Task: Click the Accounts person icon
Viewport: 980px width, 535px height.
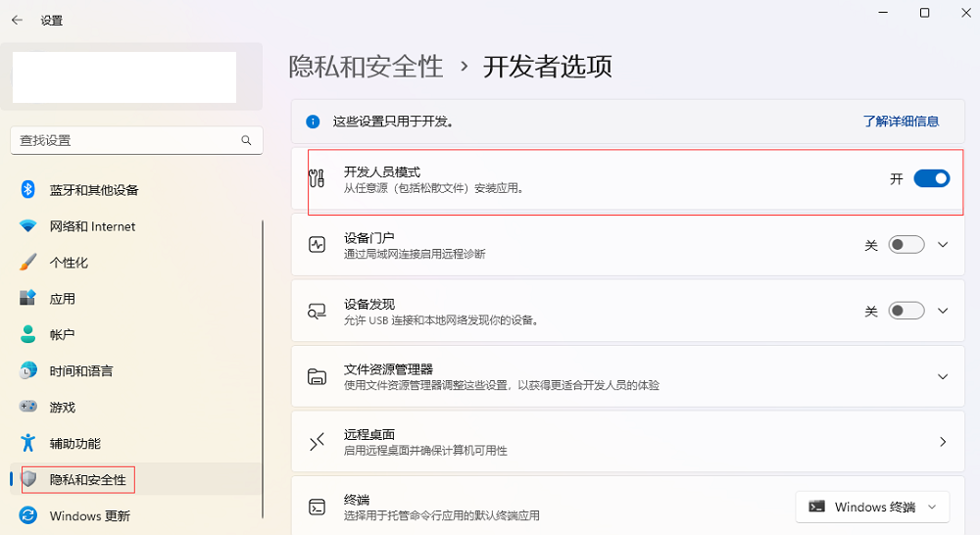Action: click(28, 334)
